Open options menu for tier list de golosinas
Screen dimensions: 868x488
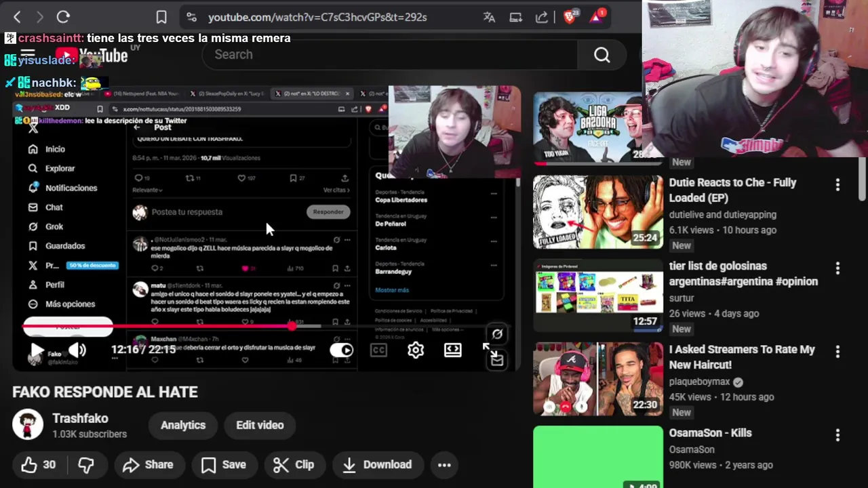click(837, 268)
